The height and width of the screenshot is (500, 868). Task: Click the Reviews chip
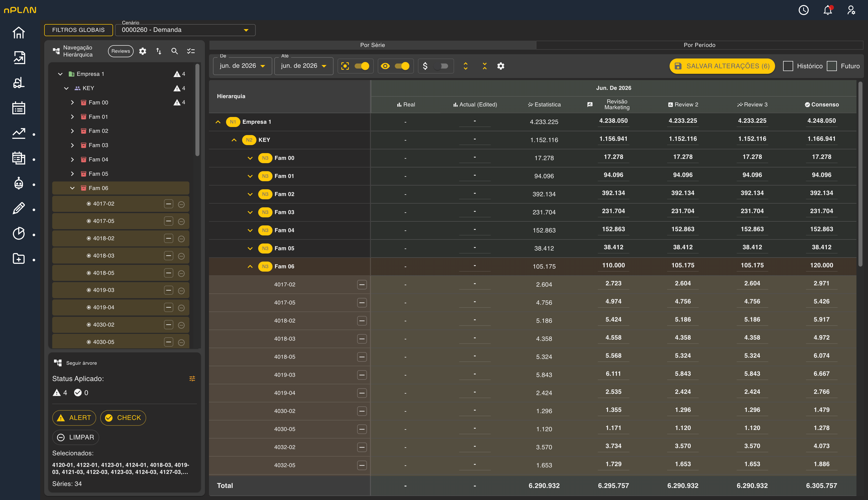(x=121, y=51)
